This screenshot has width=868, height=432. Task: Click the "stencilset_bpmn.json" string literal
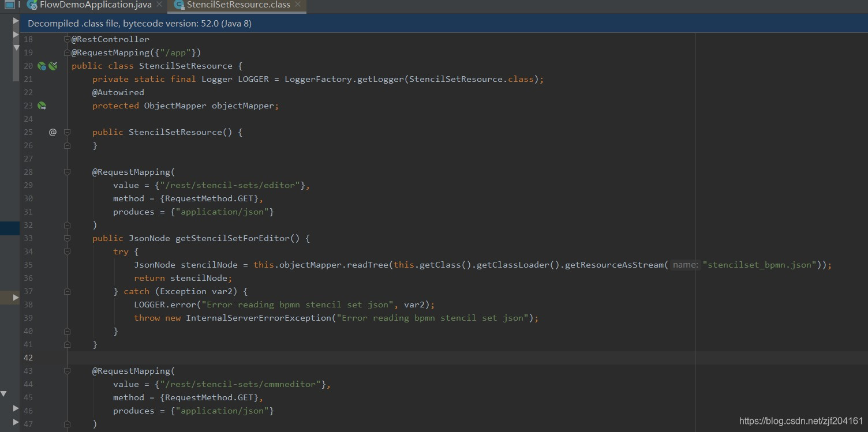760,265
